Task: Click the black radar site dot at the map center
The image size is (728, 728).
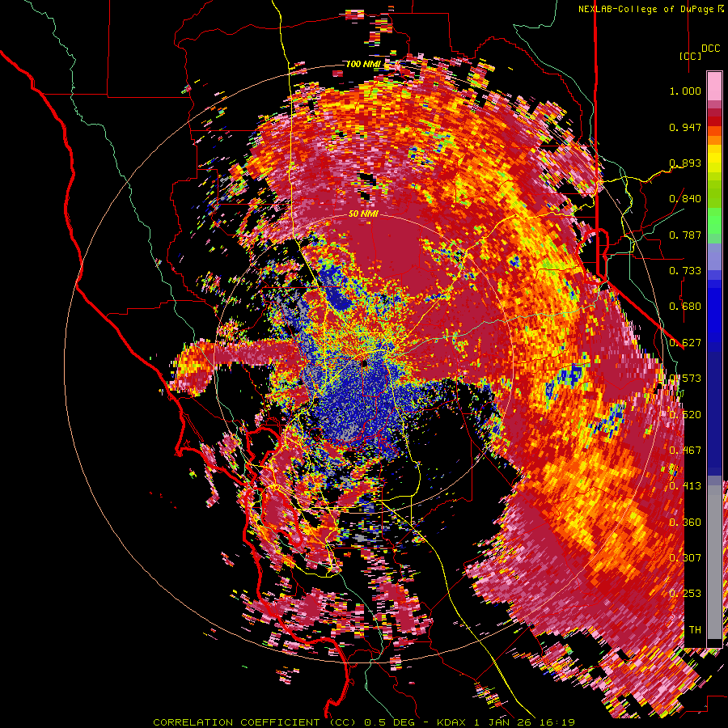Action: click(x=365, y=363)
